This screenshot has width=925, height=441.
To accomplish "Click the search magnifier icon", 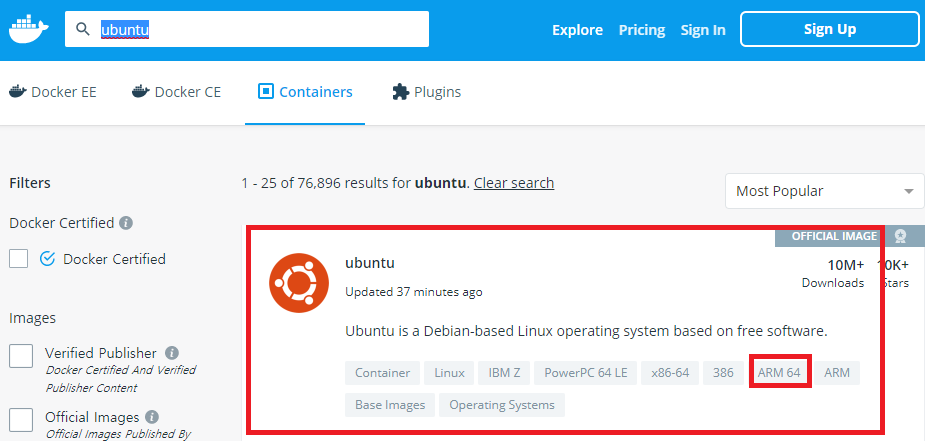I will tap(83, 29).
